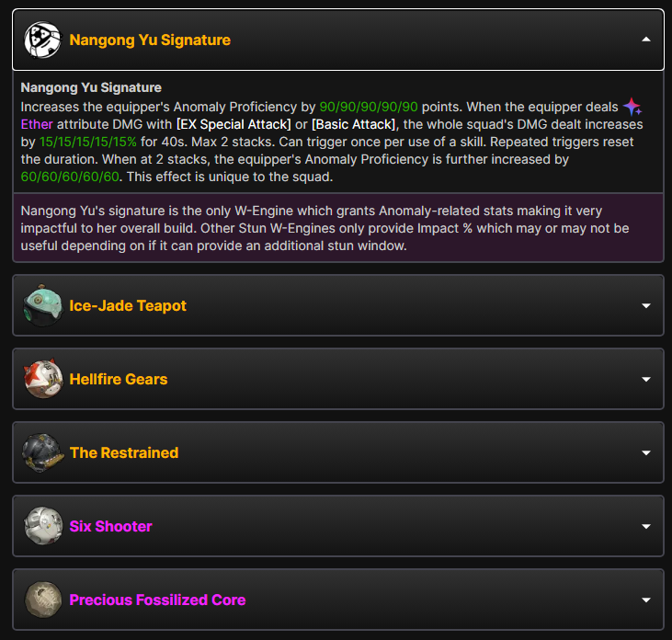This screenshot has width=672, height=640.
Task: Select the Six Shooter title text
Action: 110,526
